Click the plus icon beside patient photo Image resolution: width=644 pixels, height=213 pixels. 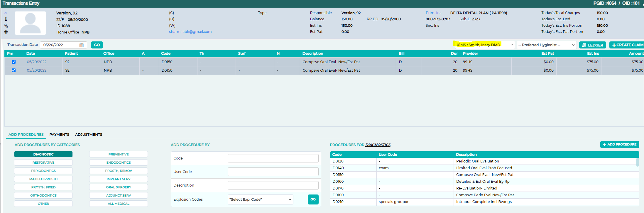(x=6, y=32)
